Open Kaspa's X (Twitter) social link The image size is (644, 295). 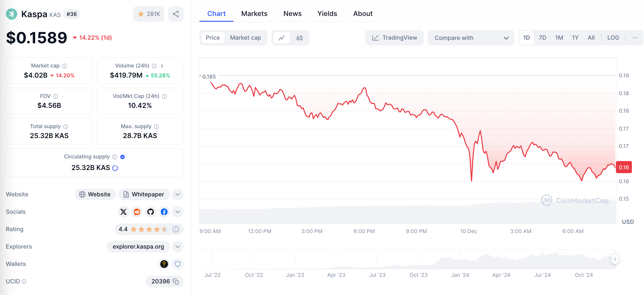coord(123,212)
